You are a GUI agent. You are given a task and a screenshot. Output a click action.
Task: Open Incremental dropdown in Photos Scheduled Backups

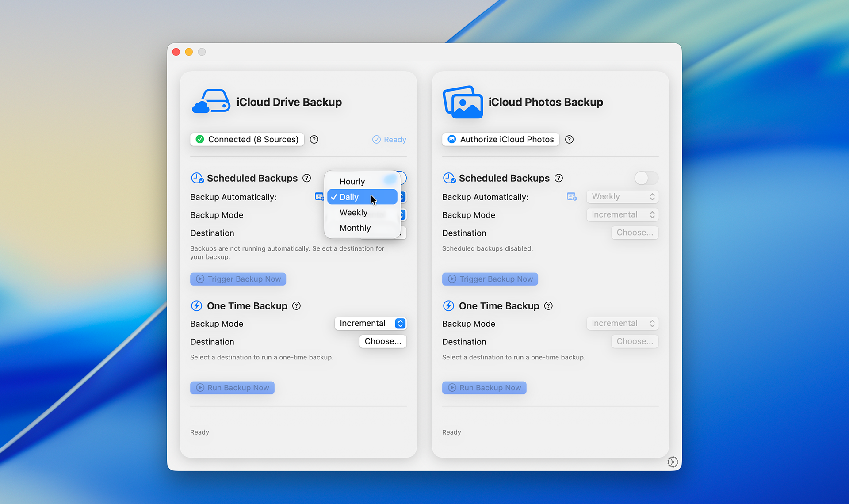(623, 215)
